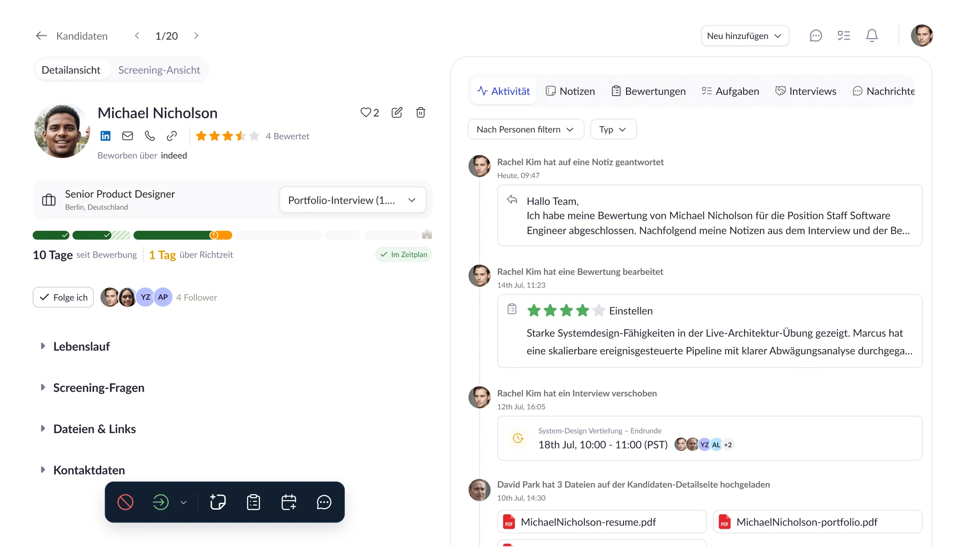
Task: Send message icon in dark toolbar
Action: tap(324, 502)
